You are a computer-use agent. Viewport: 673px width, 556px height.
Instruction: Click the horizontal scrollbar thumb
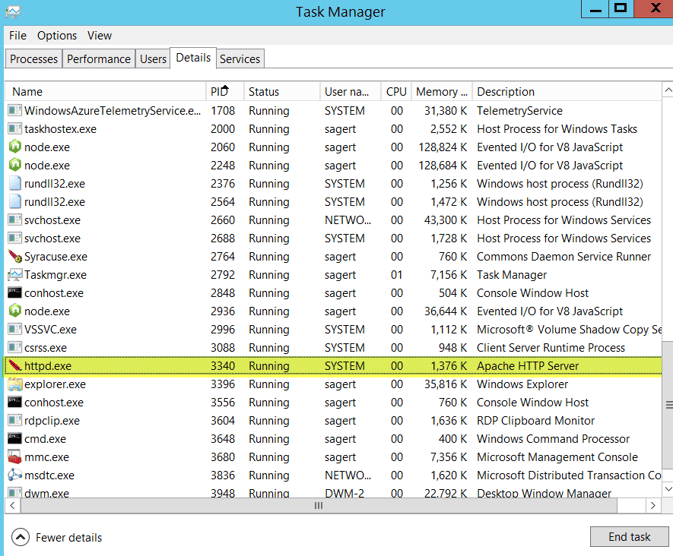(x=318, y=506)
